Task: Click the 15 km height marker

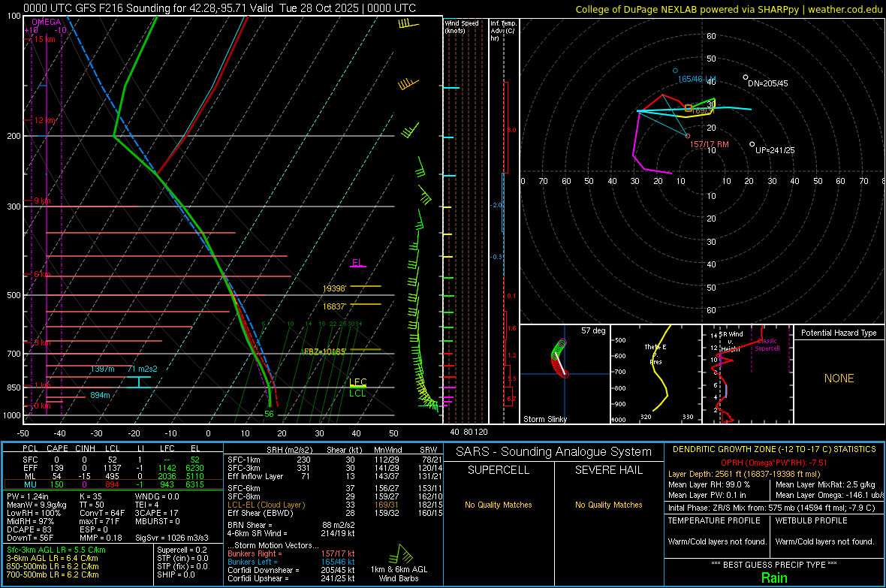Action: 44,39
